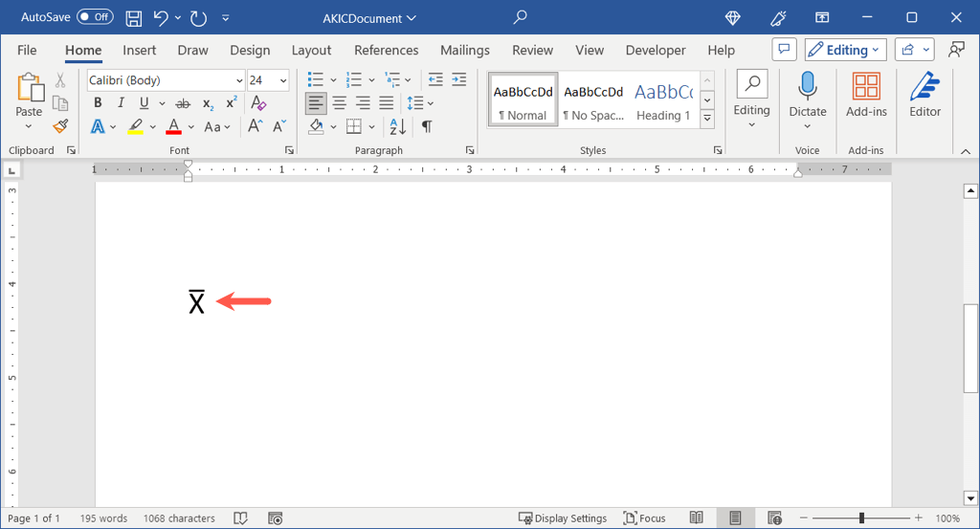Align text left
The height and width of the screenshot is (529, 980).
pyautogui.click(x=316, y=103)
